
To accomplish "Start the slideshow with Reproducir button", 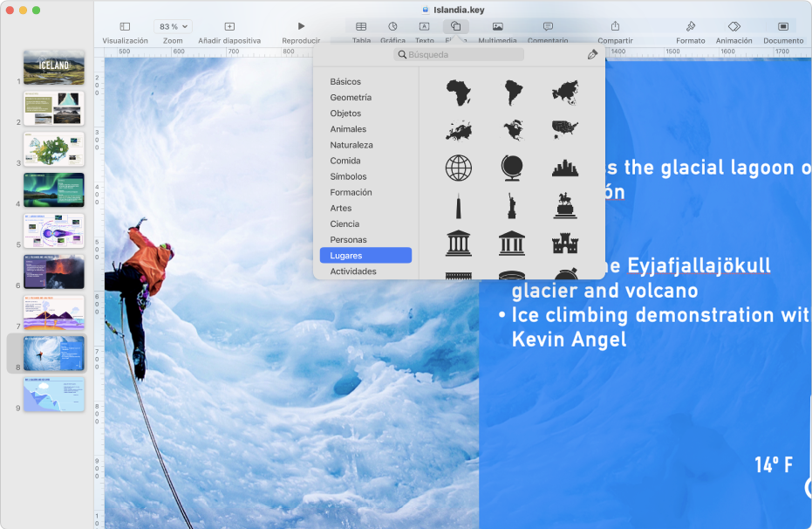I will coord(302,26).
